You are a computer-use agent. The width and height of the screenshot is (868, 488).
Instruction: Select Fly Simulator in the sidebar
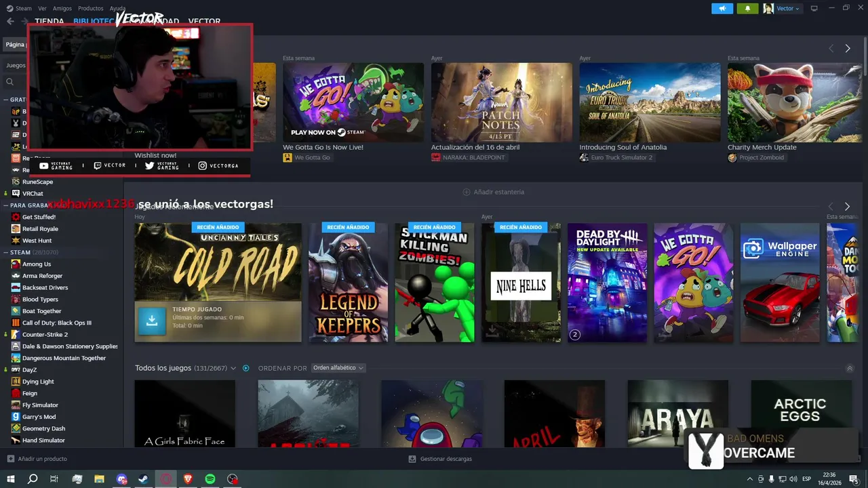coord(40,405)
